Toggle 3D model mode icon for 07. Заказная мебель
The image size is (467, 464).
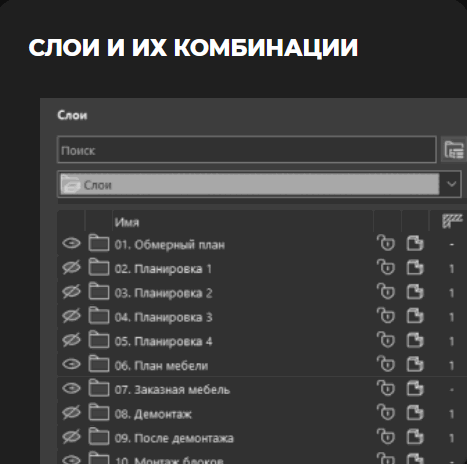pos(415,389)
